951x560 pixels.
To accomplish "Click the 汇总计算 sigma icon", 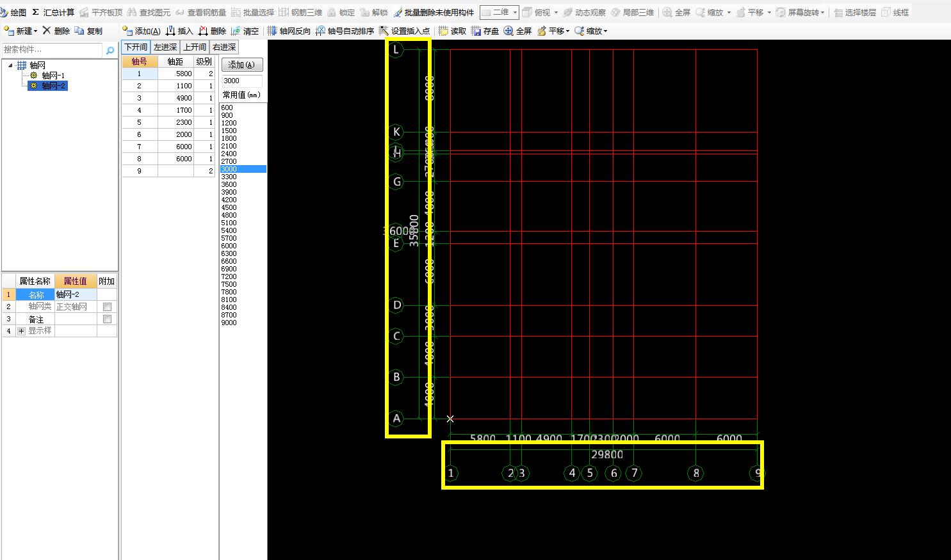I will pos(35,12).
